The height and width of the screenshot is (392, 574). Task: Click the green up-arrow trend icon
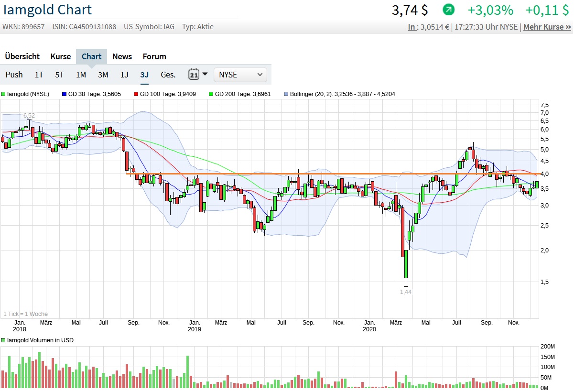tap(449, 10)
